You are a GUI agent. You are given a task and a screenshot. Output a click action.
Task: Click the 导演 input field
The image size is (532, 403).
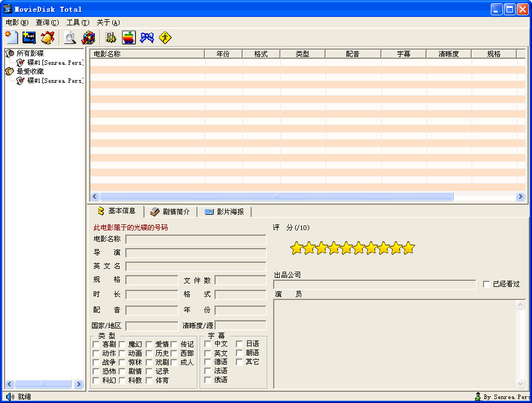click(196, 253)
